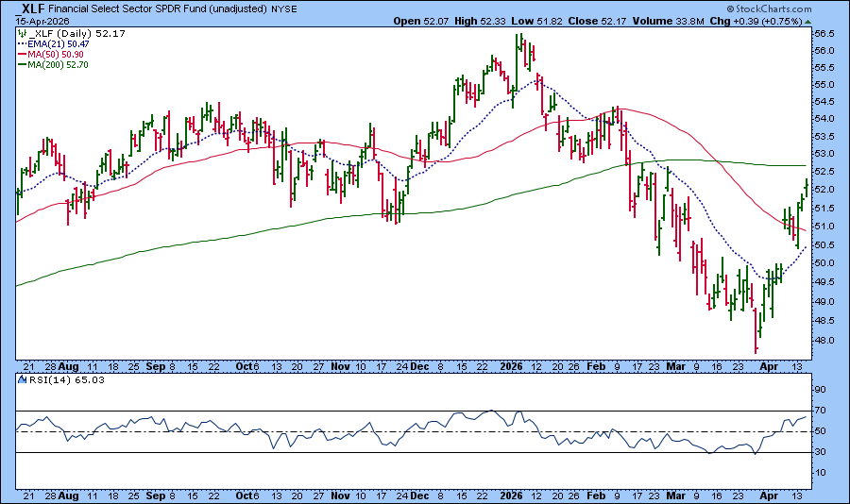850x504 pixels.
Task: Click the 15-Apr-2026 chart date
Action: point(42,21)
